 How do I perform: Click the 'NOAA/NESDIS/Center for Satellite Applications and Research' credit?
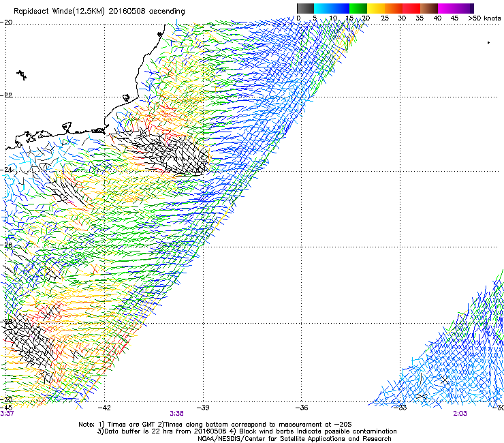pyautogui.click(x=294, y=439)
